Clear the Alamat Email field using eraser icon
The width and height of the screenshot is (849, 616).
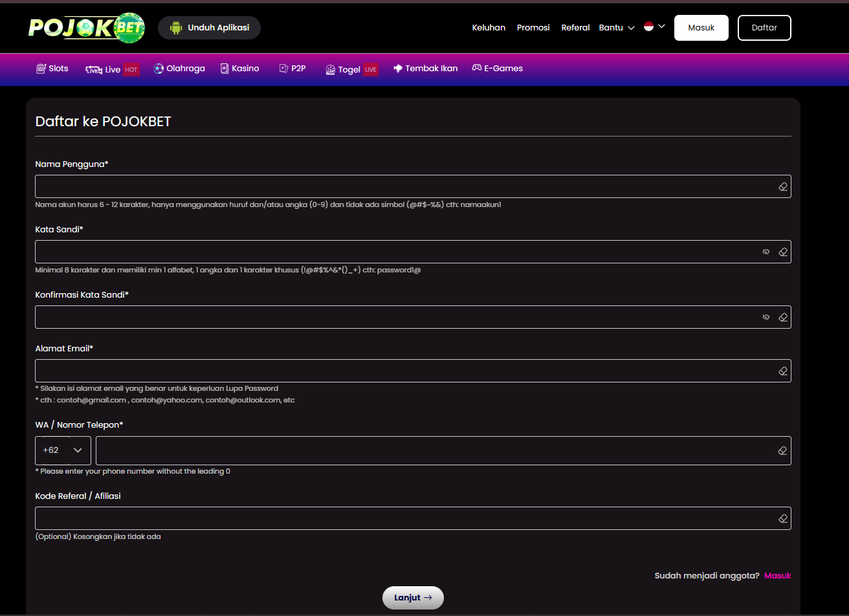click(x=782, y=371)
